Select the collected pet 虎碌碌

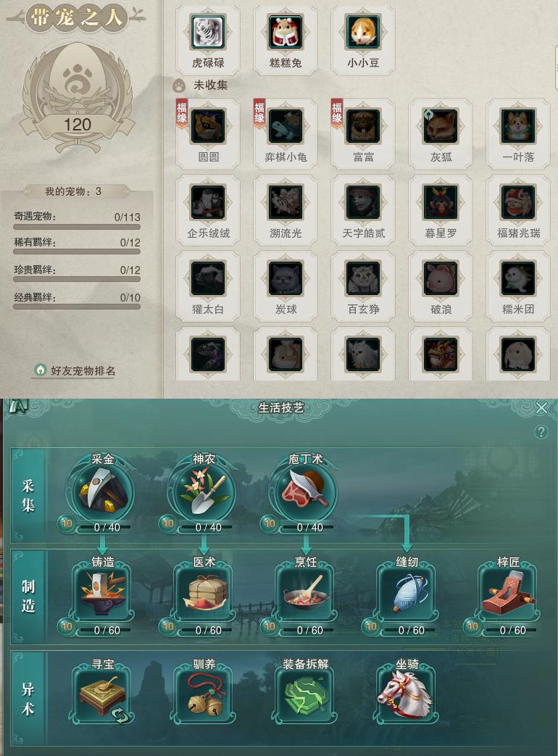pyautogui.click(x=208, y=33)
